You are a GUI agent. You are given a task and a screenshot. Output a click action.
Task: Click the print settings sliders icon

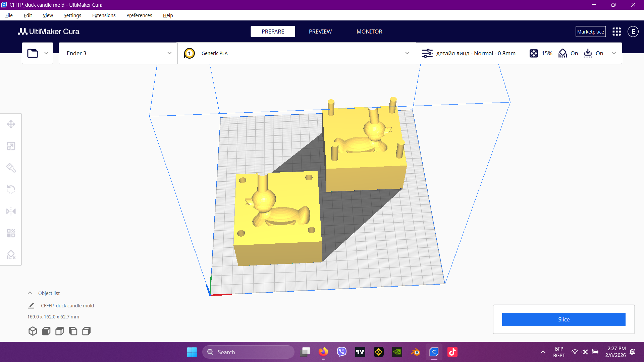pos(427,53)
